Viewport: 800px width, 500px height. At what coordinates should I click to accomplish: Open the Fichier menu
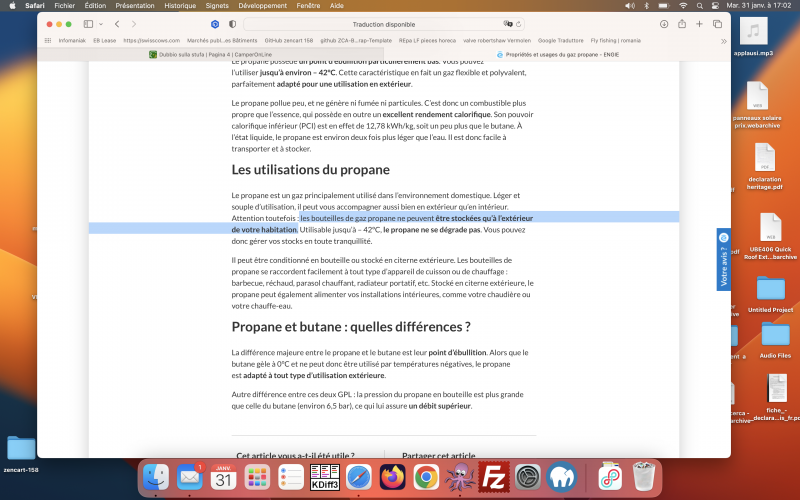[x=64, y=6]
